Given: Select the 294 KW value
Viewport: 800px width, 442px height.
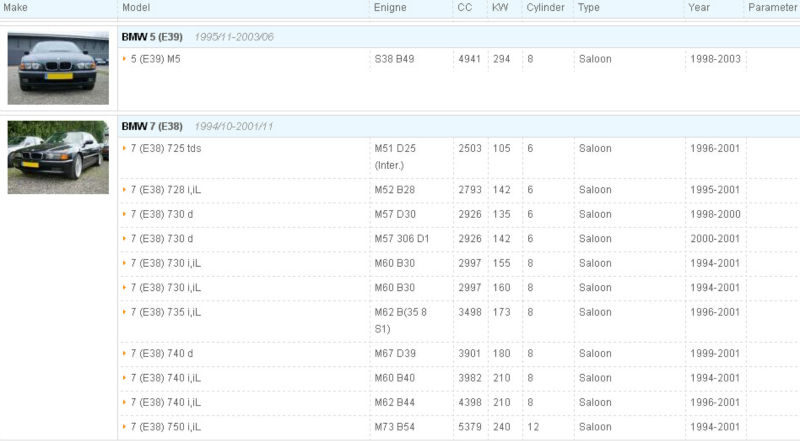Looking at the screenshot, I should (502, 59).
